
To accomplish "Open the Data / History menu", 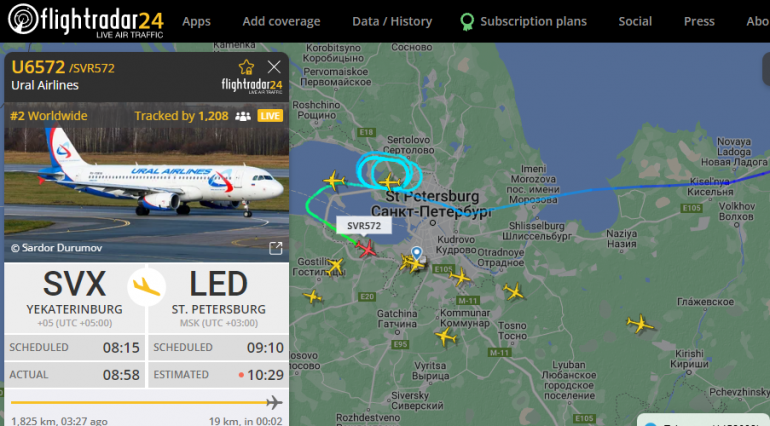I will click(x=392, y=22).
